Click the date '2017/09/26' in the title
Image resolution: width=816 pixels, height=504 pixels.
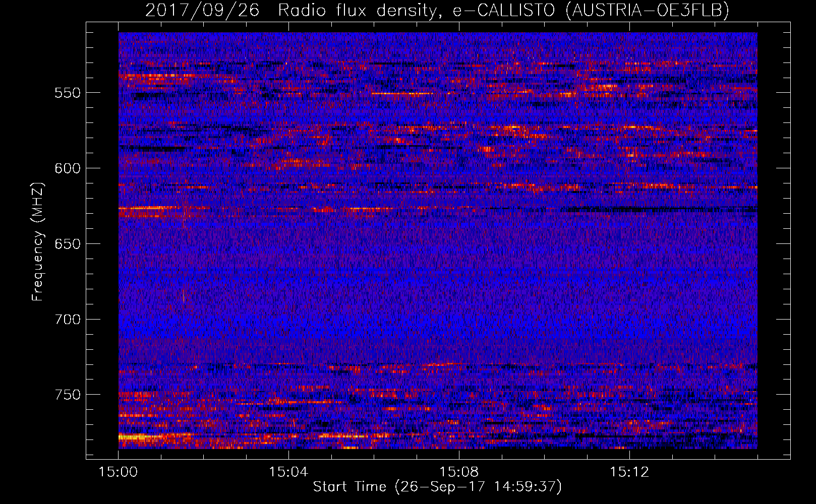(202, 10)
